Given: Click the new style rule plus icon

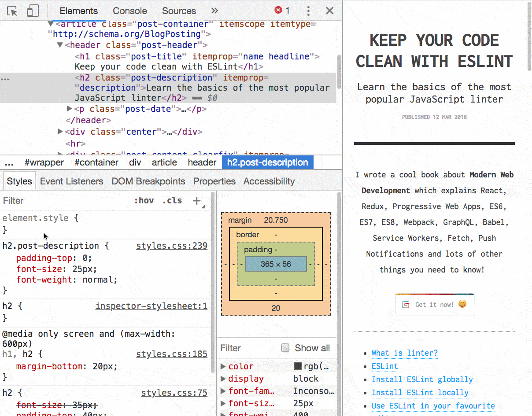Looking at the screenshot, I should 196,200.
